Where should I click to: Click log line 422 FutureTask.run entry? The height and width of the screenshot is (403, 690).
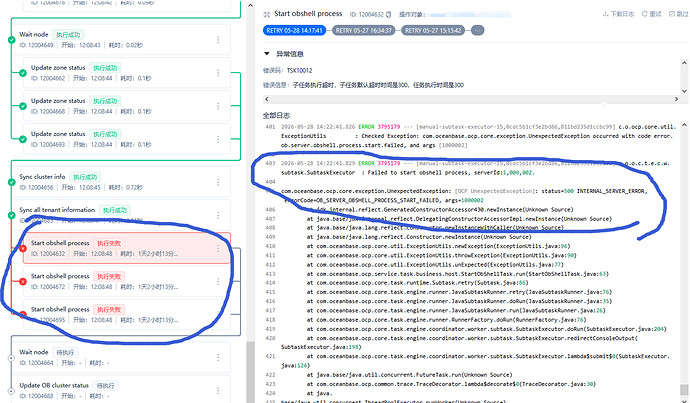click(x=410, y=375)
